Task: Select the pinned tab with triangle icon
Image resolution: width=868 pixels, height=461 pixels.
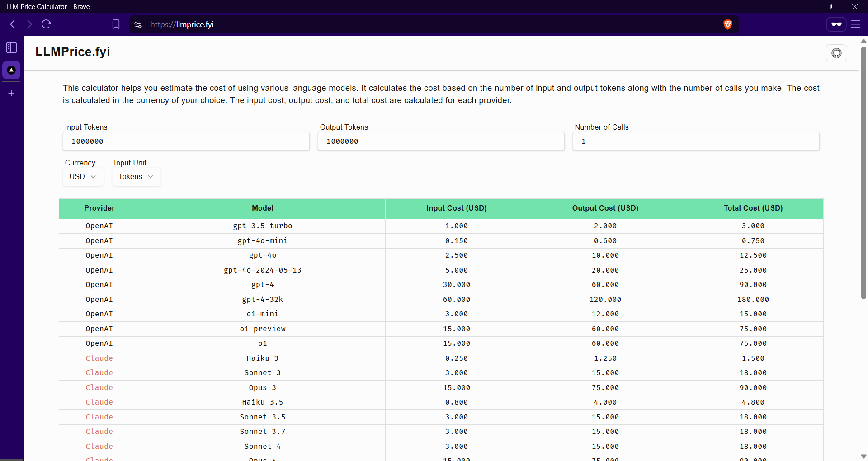Action: (11, 70)
